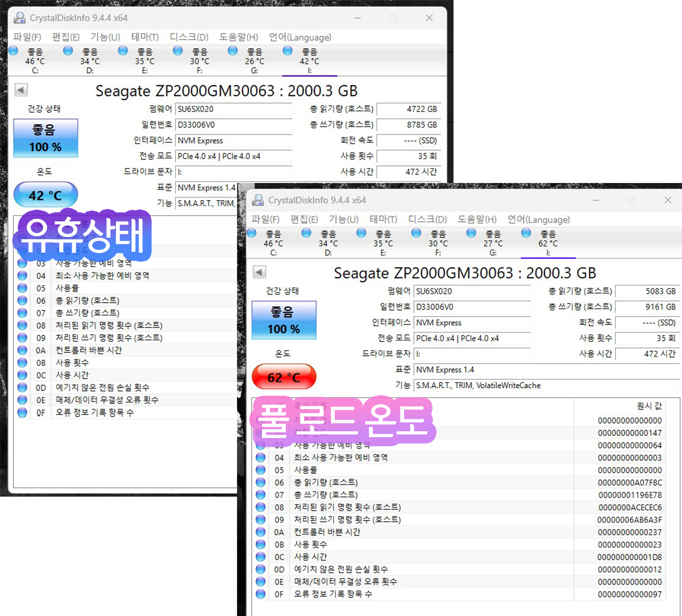This screenshot has height=616, width=682.
Task: Open 언어(Language) menu in back window
Action: coord(300,37)
